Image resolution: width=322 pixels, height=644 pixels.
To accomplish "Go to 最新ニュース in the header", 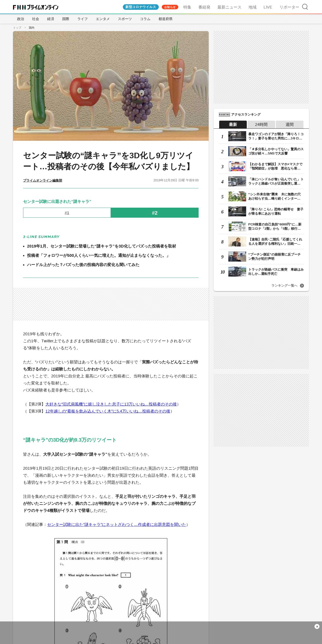I will pos(229,7).
